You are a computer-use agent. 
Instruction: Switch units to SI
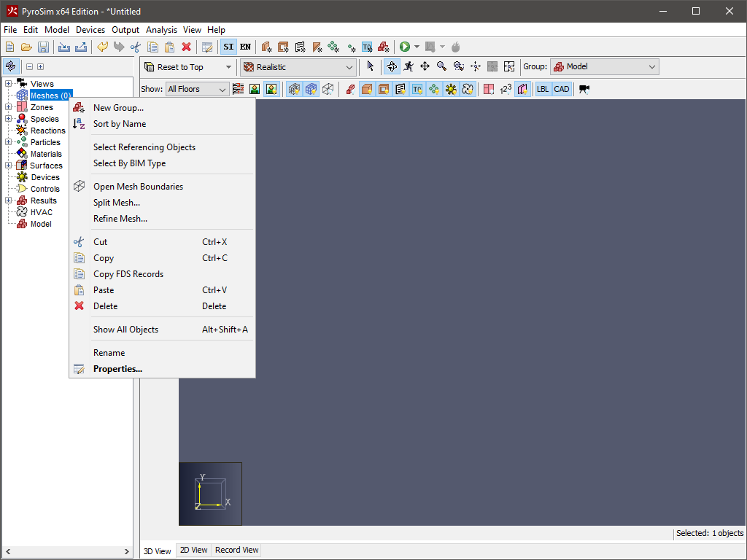tap(228, 47)
